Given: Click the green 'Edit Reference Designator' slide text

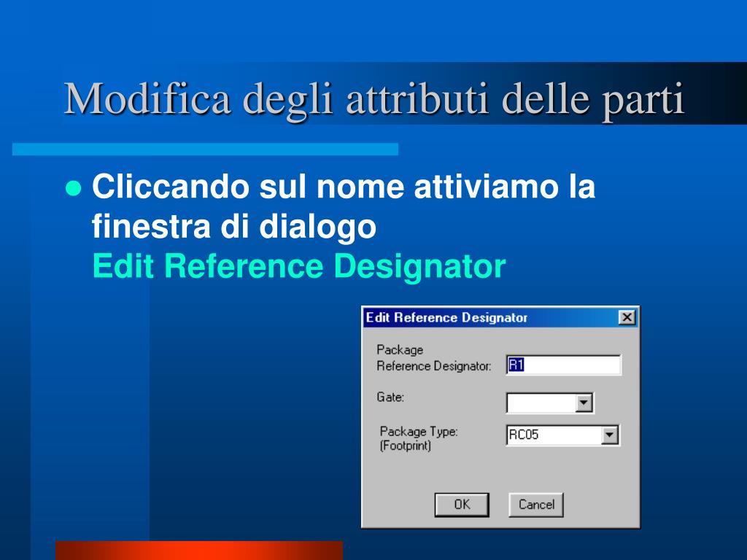Looking at the screenshot, I should tap(298, 265).
